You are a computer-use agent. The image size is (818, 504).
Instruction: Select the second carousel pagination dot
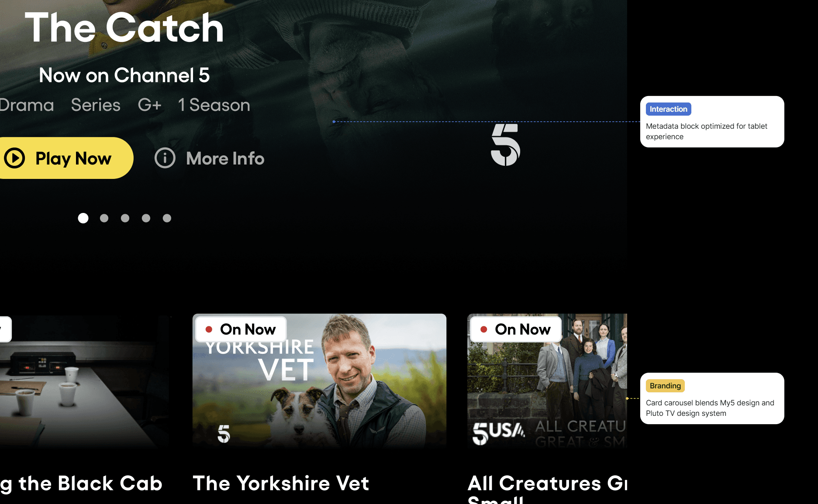coord(104,218)
